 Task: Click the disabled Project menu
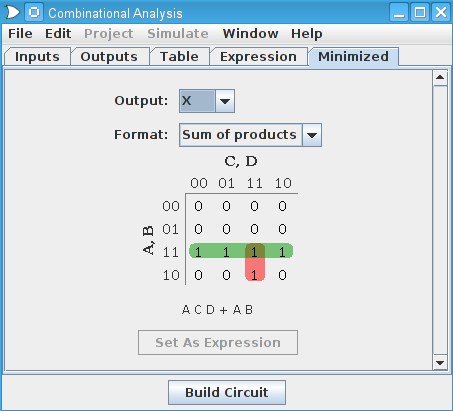(108, 34)
